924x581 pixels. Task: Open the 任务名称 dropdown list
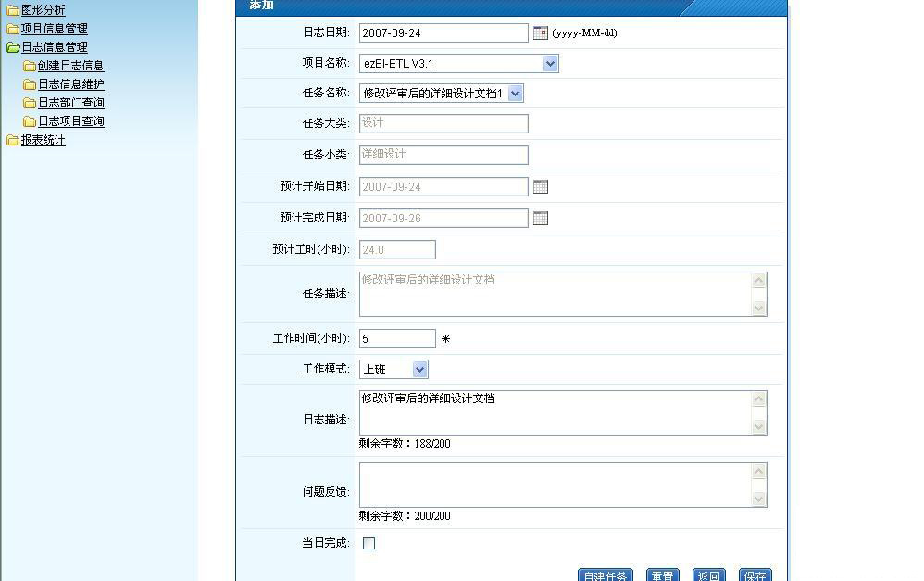[x=516, y=93]
